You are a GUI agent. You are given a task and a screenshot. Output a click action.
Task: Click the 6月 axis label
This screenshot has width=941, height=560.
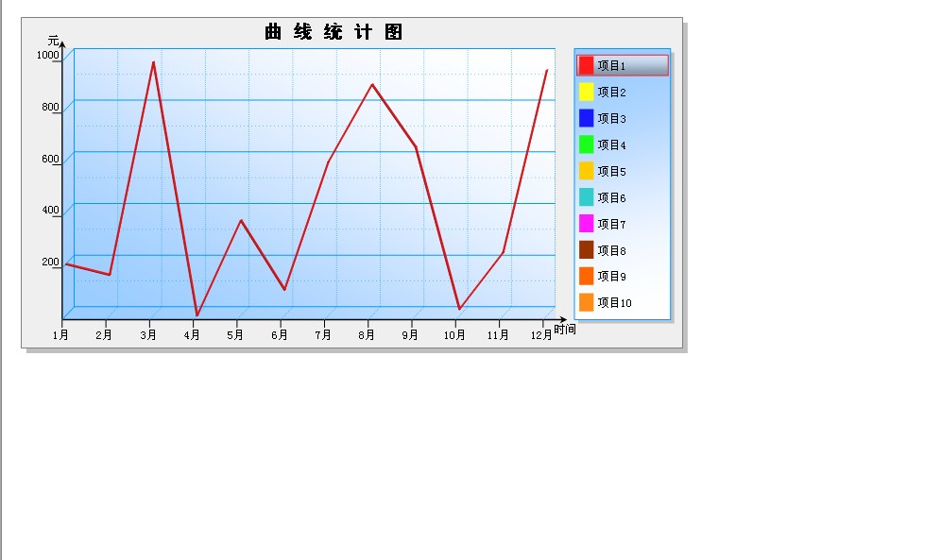point(279,334)
